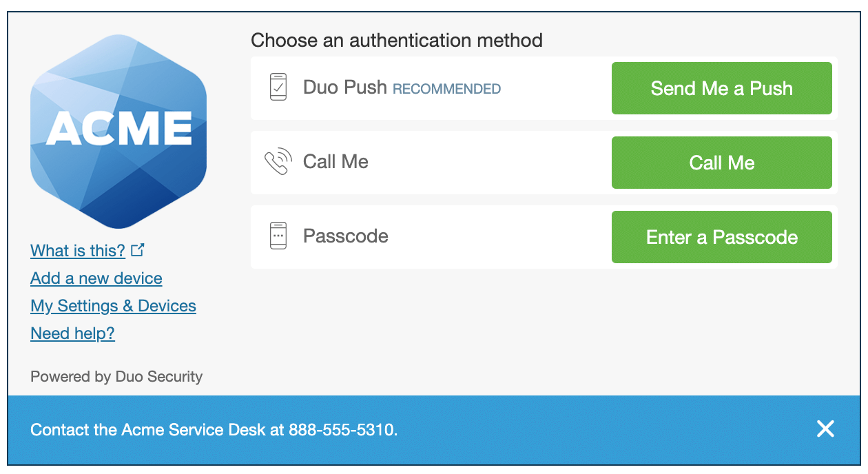The image size is (868, 474).
Task: Click Send Me a Push
Action: click(x=721, y=88)
